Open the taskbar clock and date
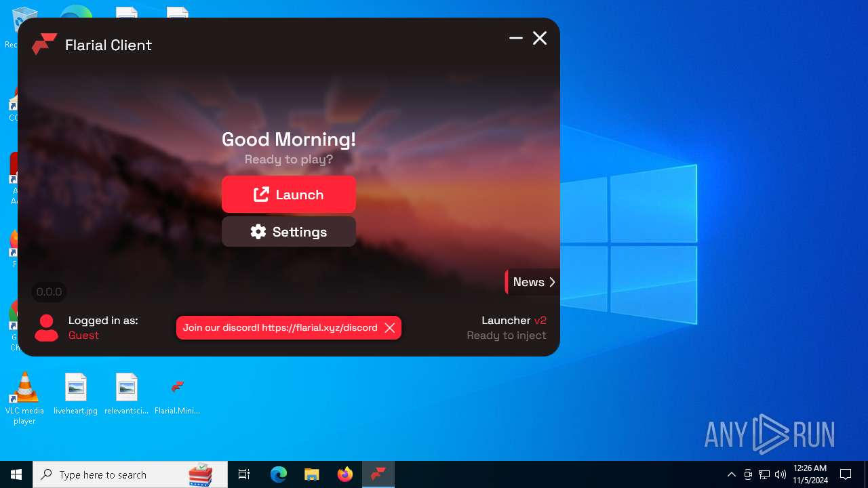 point(810,474)
